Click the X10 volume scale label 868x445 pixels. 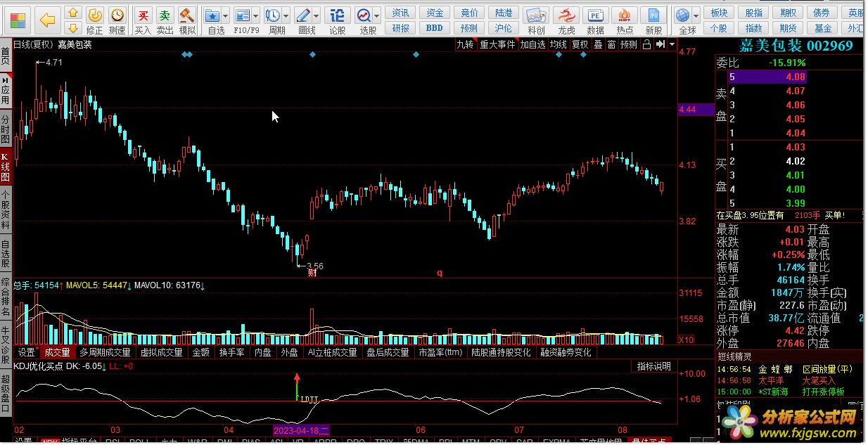pyautogui.click(x=686, y=340)
